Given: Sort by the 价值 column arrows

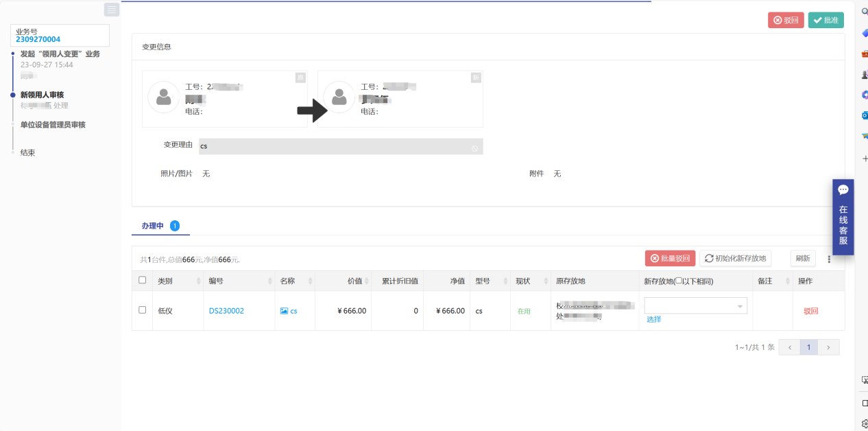Looking at the screenshot, I should [x=372, y=281].
